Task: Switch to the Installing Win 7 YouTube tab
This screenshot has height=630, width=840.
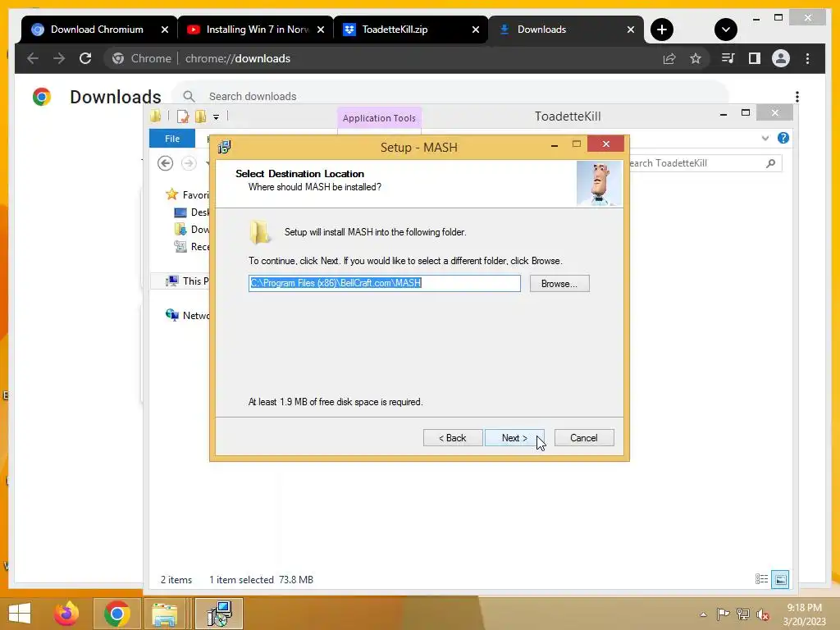Action: (x=257, y=30)
